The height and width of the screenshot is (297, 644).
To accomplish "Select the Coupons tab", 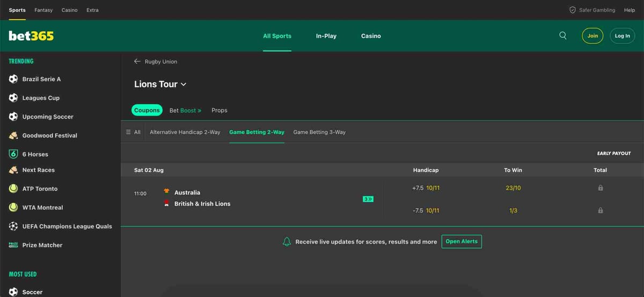I will 147,110.
